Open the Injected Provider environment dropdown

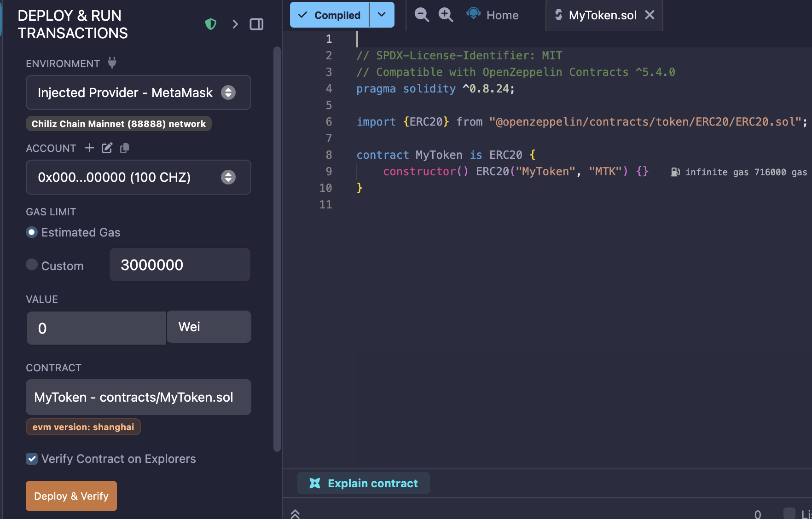[x=138, y=92]
